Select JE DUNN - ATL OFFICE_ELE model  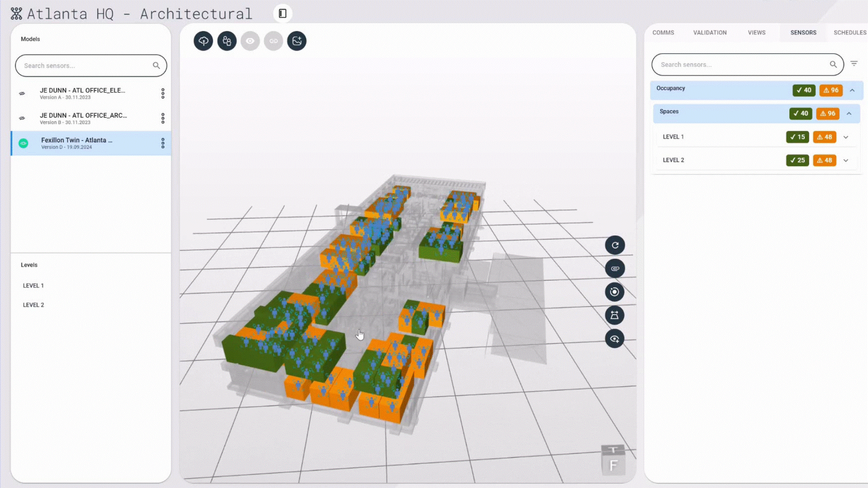click(x=91, y=94)
